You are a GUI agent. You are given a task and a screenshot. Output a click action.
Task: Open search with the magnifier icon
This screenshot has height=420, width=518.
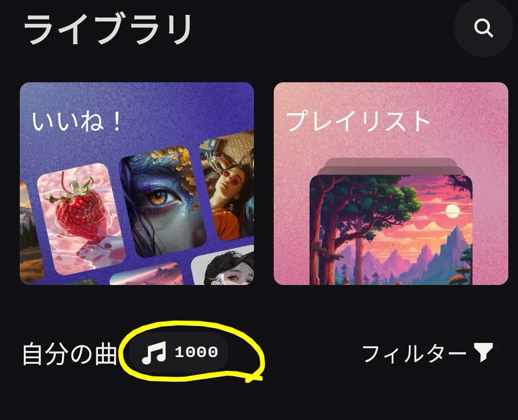484,28
